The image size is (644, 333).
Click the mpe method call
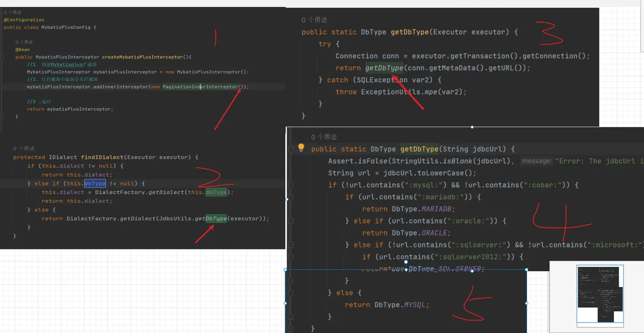click(432, 92)
